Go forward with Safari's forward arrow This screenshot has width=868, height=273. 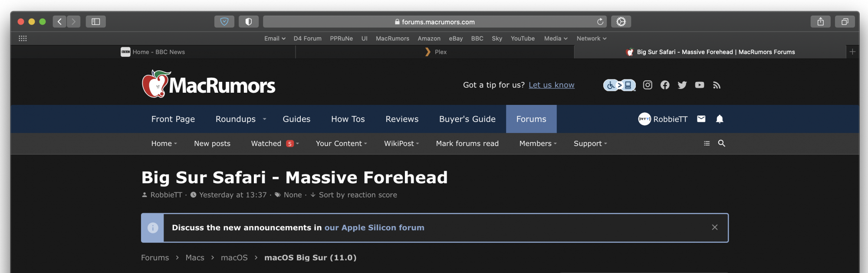[x=73, y=22]
